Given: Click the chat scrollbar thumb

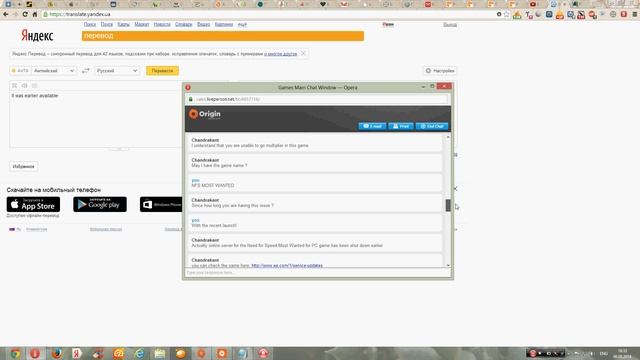Looking at the screenshot, I should 448,205.
